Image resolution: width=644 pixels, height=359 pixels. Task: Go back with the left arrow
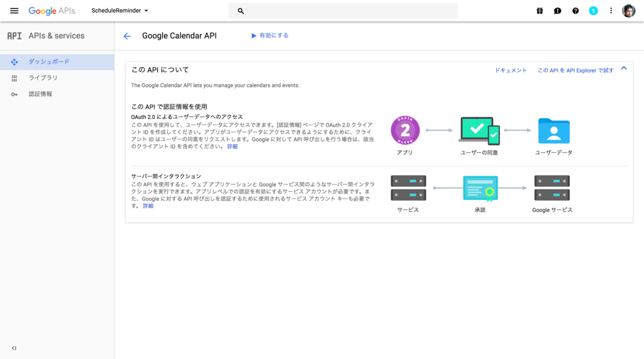click(x=127, y=36)
